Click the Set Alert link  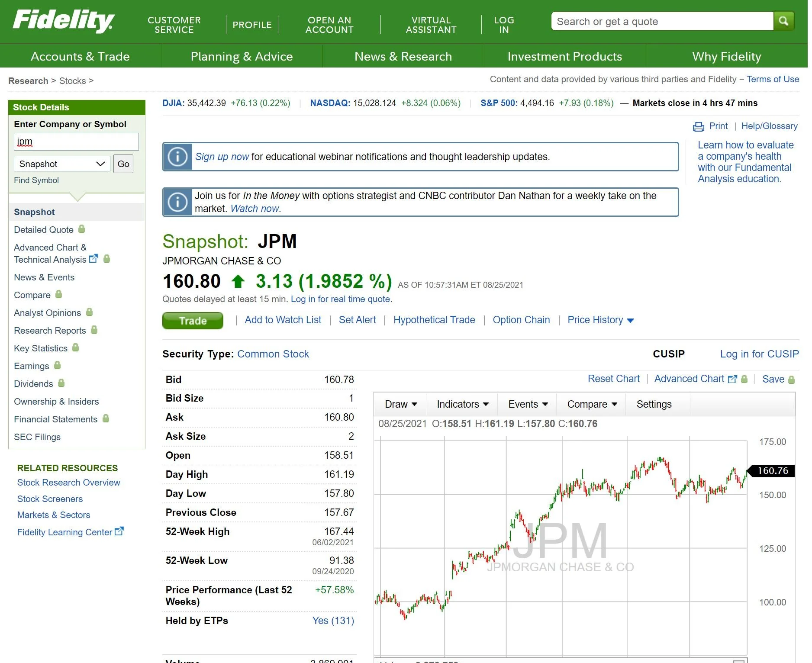pyautogui.click(x=357, y=320)
